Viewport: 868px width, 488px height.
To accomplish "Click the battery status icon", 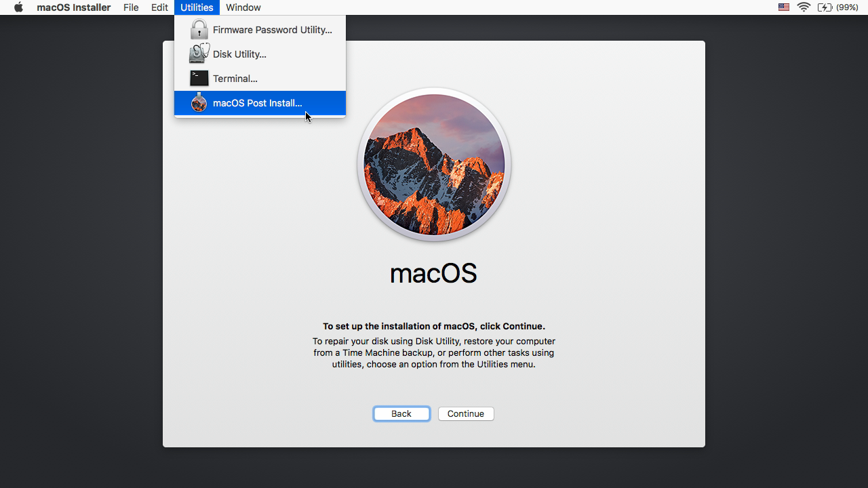I will coord(826,7).
